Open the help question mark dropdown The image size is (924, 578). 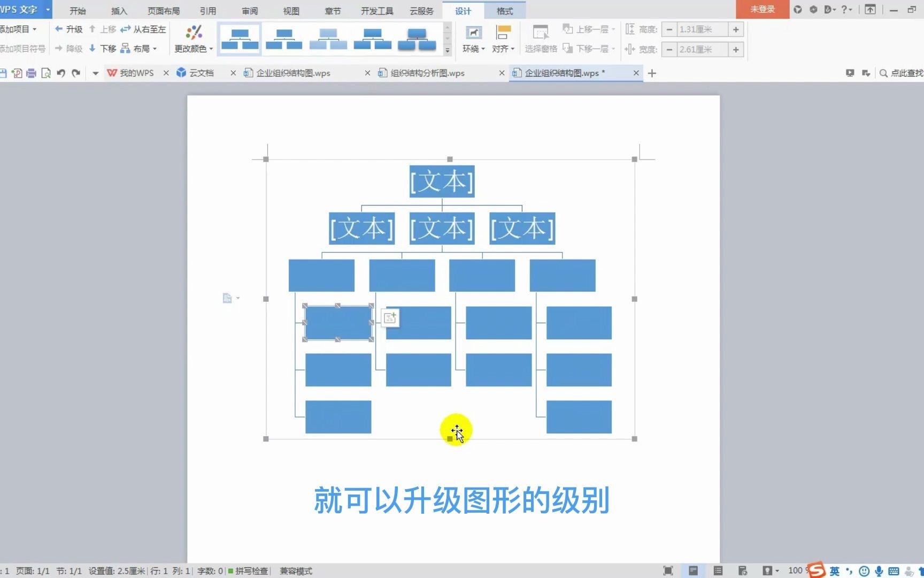point(846,10)
